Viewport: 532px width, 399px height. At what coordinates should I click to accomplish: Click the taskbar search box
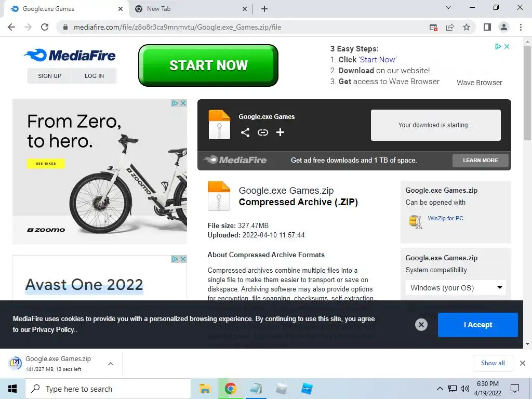coord(108,389)
